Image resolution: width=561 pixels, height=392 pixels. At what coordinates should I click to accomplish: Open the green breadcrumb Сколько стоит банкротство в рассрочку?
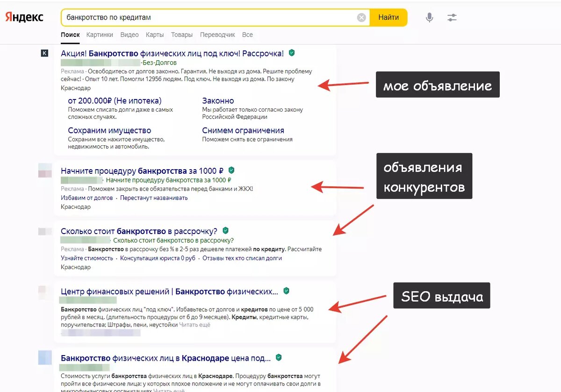tap(173, 241)
